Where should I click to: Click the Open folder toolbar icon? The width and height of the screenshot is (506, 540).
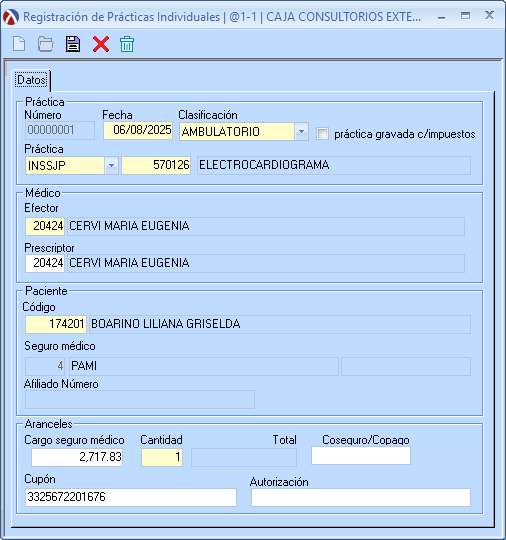pos(45,44)
